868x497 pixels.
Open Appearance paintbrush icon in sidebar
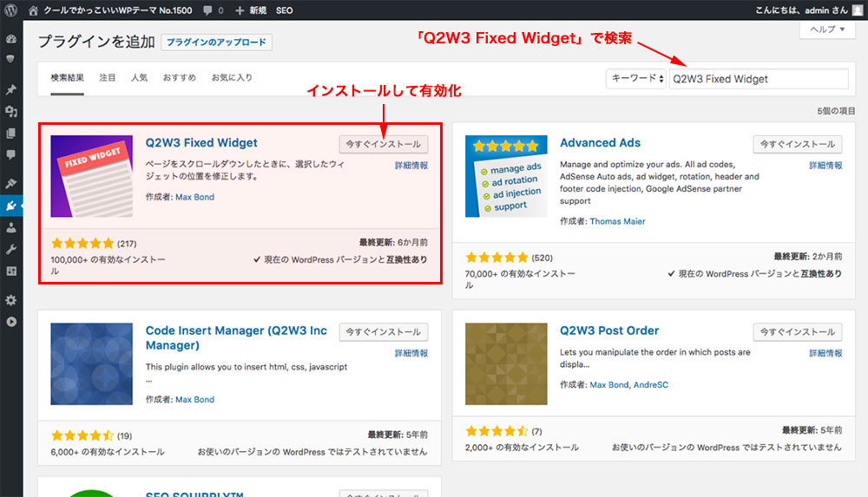click(x=11, y=183)
